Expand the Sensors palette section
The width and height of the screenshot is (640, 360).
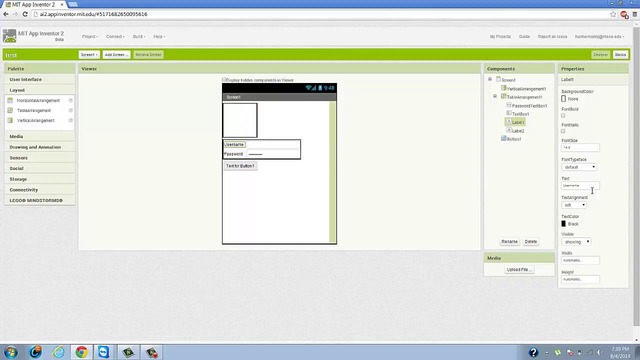40,158
